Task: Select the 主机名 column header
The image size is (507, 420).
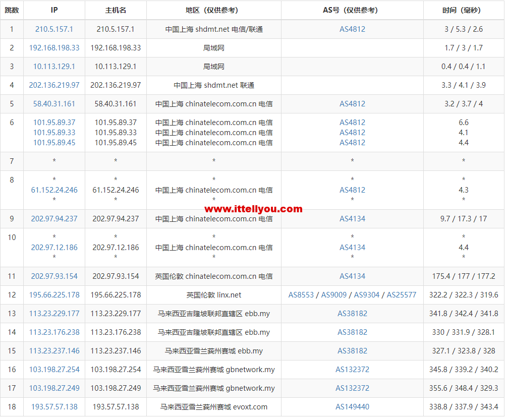Action: 116,11
